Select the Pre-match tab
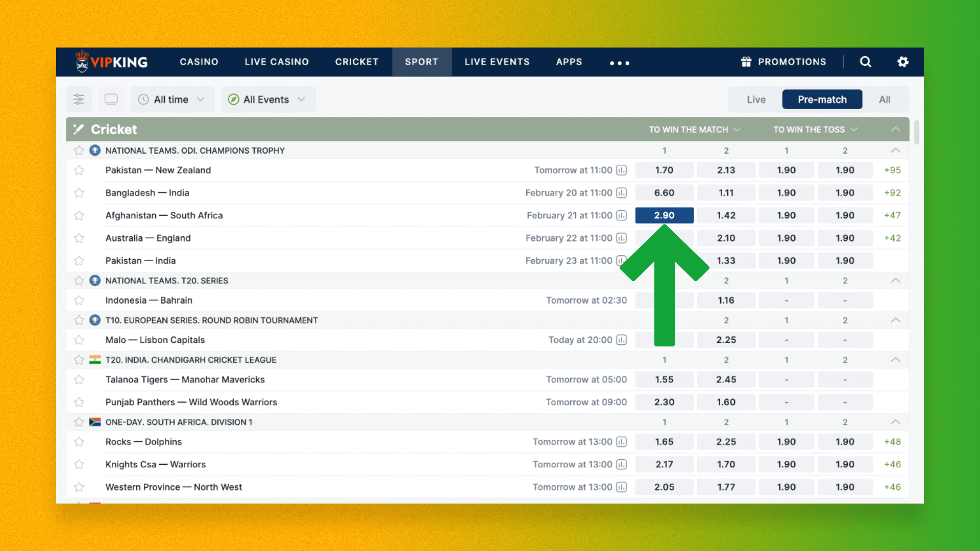Viewport: 980px width, 551px height. [822, 99]
